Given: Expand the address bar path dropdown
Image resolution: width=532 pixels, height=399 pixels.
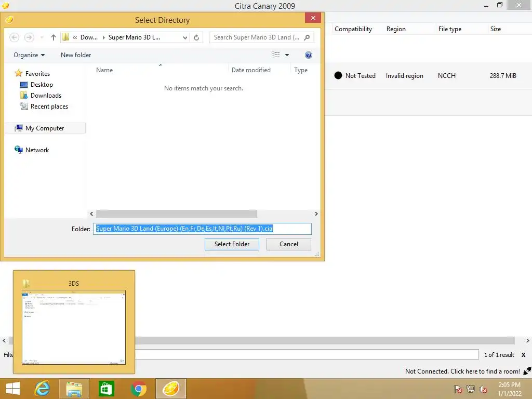Looking at the screenshot, I should click(185, 37).
